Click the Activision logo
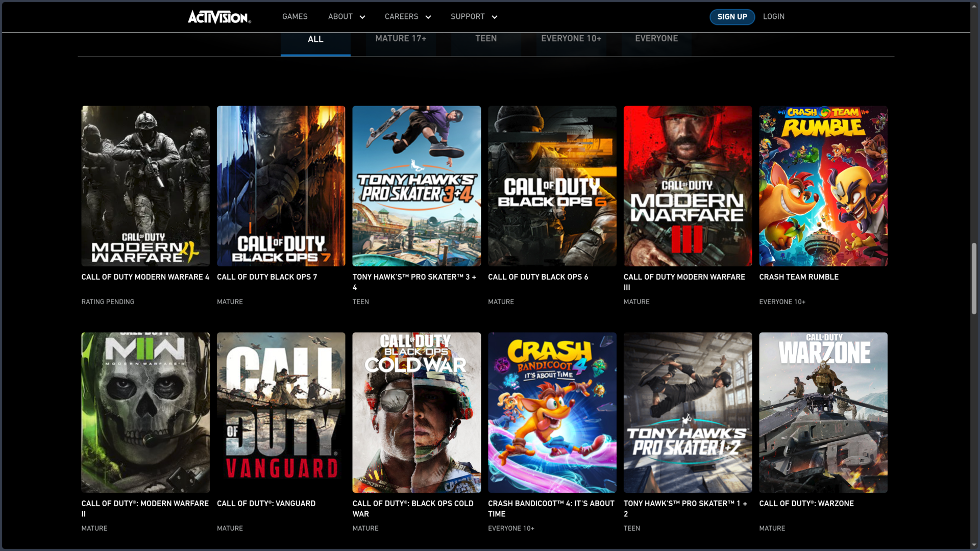This screenshot has height=551, width=980. (x=219, y=17)
